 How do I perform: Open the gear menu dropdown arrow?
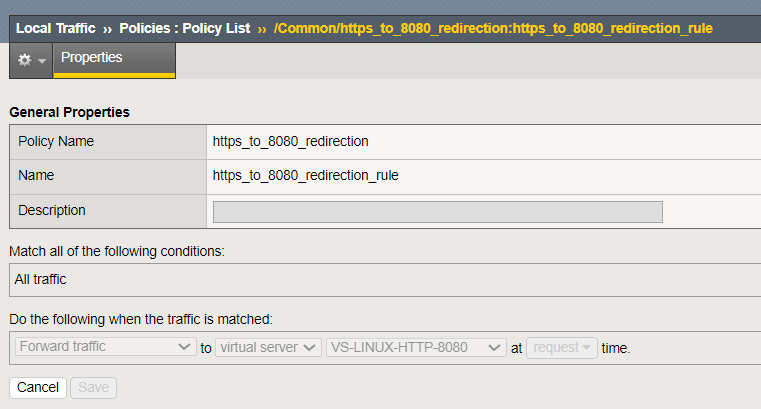[41, 62]
